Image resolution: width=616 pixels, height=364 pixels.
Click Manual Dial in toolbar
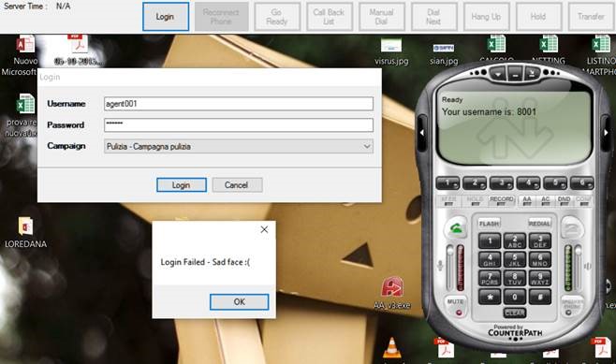click(x=382, y=17)
